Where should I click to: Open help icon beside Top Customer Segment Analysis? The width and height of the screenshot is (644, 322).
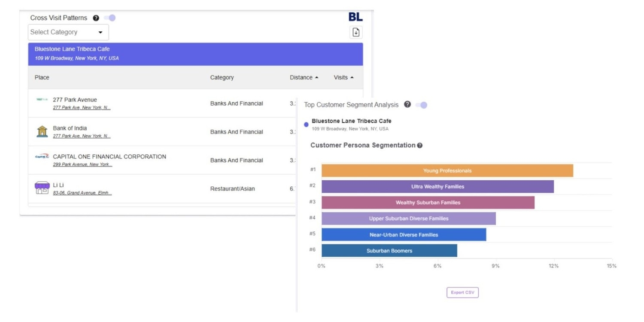(407, 104)
